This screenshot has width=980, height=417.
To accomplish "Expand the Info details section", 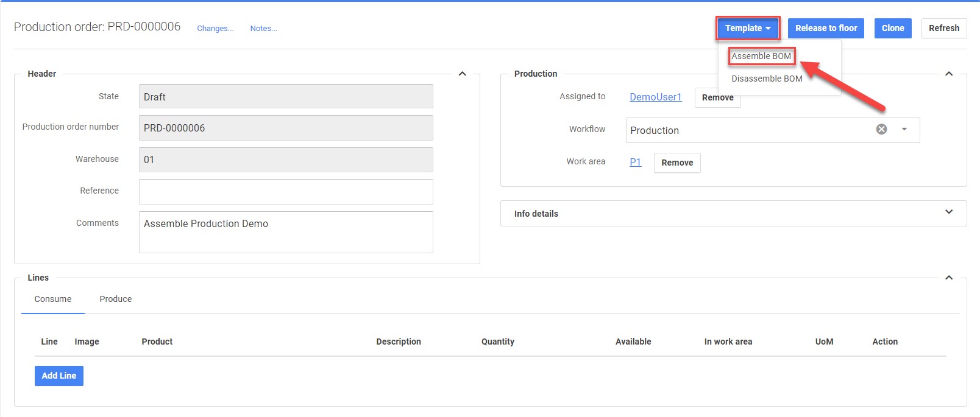I will pyautogui.click(x=948, y=212).
